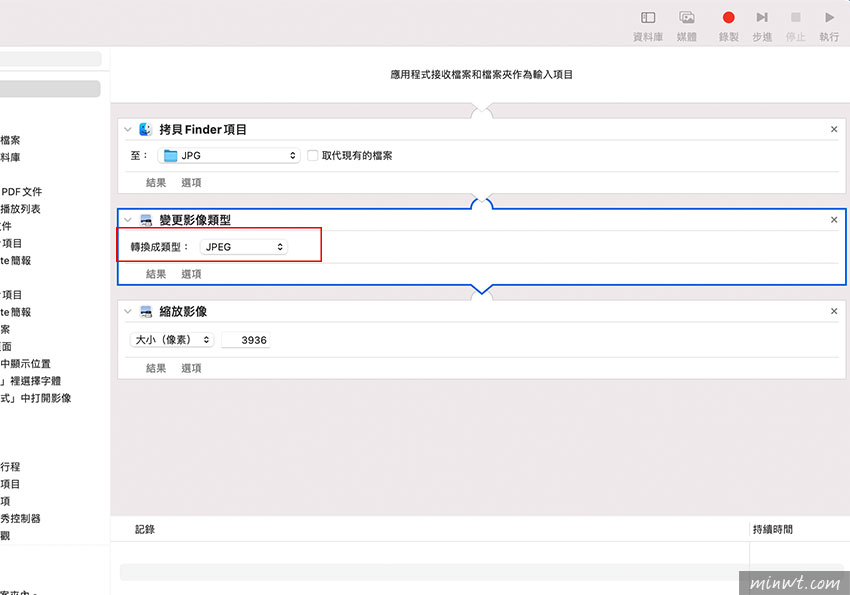Click the sidebar search field at top
The width and height of the screenshot is (850, 595).
50,59
